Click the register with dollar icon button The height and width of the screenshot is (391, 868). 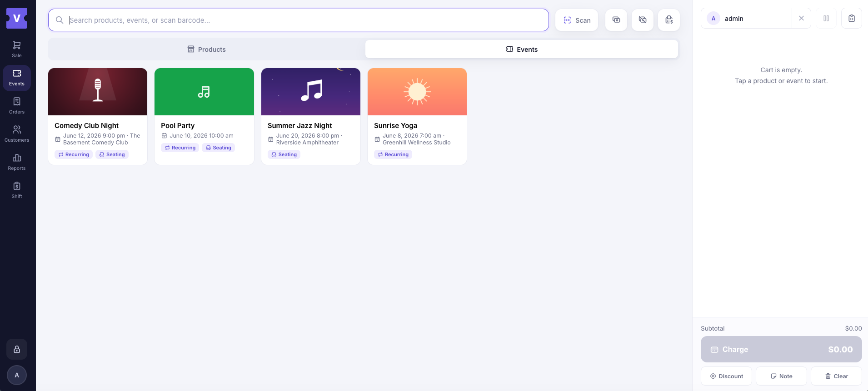[669, 20]
